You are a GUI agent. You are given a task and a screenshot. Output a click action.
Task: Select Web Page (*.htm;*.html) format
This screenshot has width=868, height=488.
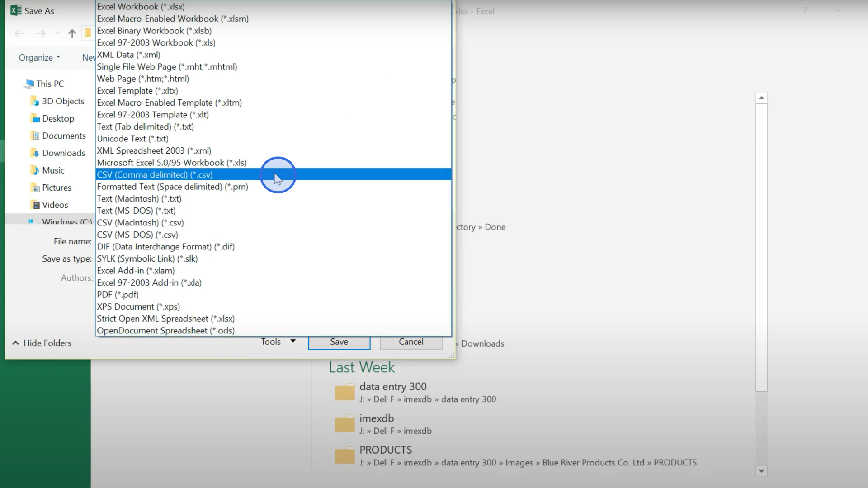click(x=274, y=79)
